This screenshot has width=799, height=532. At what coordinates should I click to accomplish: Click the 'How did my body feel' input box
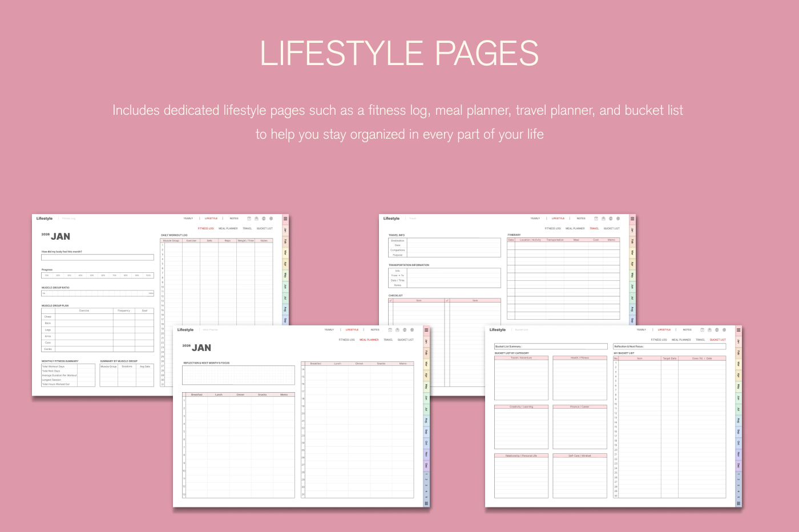(x=98, y=257)
